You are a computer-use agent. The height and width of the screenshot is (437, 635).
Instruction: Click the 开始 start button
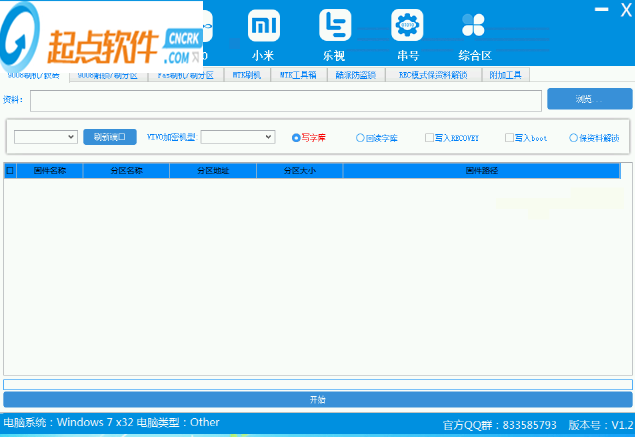(x=318, y=400)
